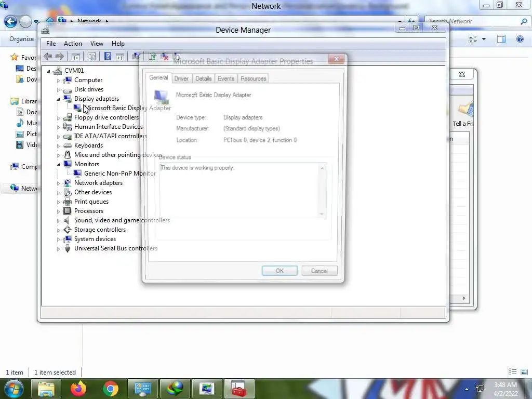The width and height of the screenshot is (532, 399).
Task: Expand the Computer node
Action: pyautogui.click(x=58, y=81)
